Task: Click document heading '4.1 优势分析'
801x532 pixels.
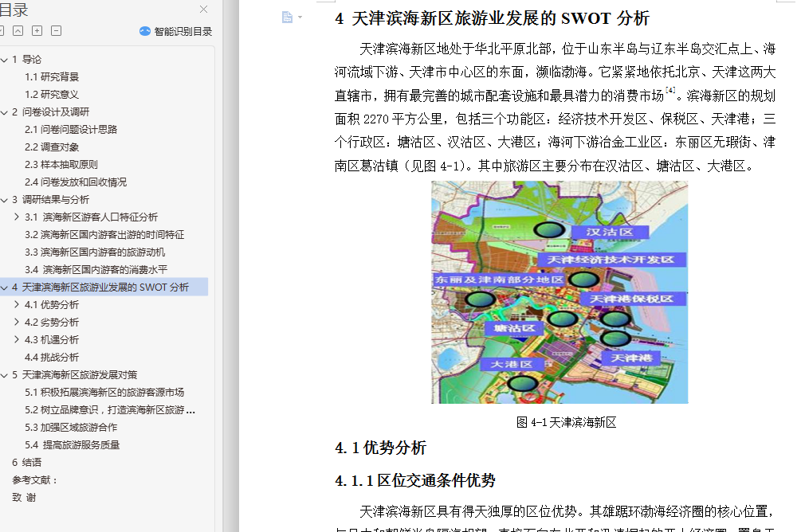Action: pos(381,448)
